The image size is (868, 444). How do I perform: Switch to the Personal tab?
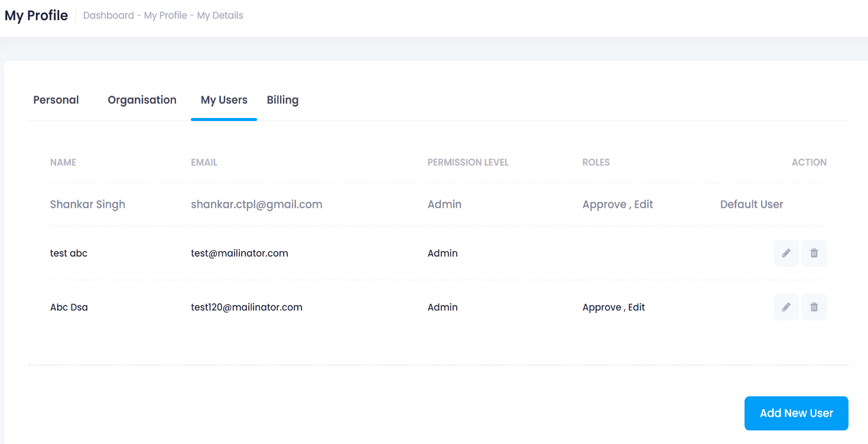(x=56, y=100)
